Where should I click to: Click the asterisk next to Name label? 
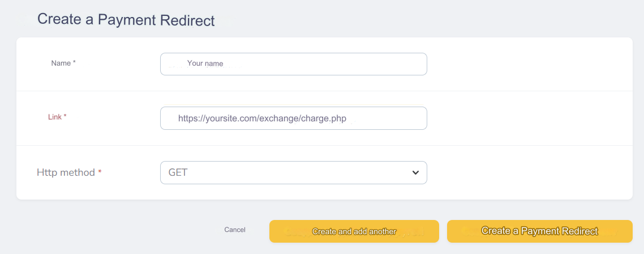[x=74, y=63]
